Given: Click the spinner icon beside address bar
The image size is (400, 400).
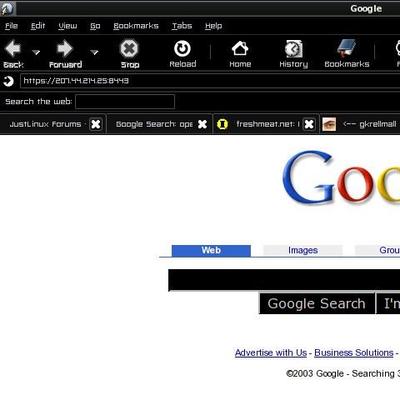Looking at the screenshot, I should 9,81.
